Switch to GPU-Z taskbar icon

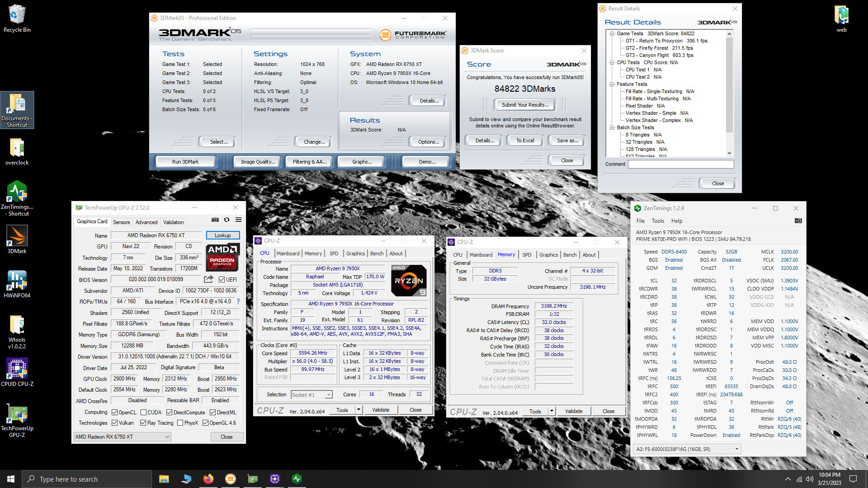click(252, 479)
